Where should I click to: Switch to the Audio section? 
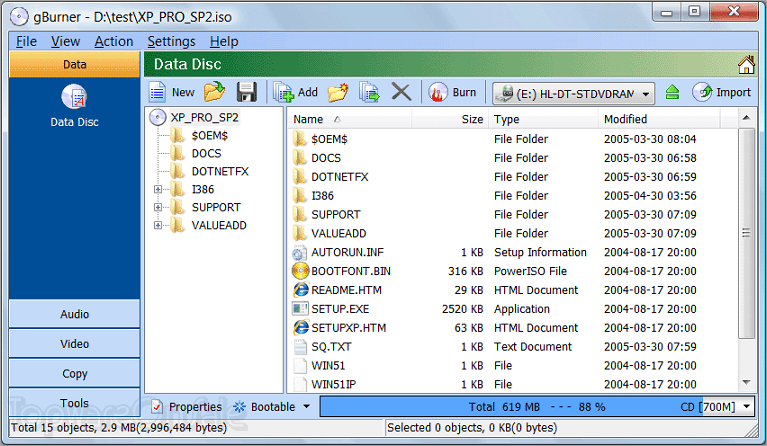pos(74,314)
